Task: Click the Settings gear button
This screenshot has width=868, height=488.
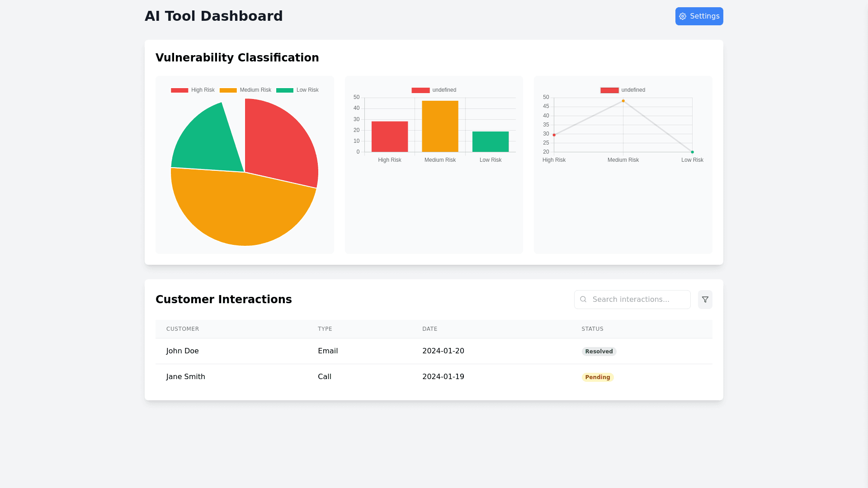Action: (699, 16)
